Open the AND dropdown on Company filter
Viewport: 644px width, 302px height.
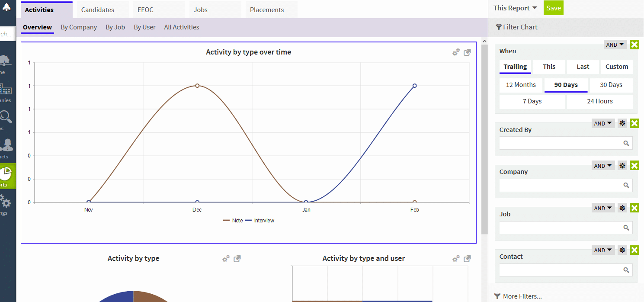603,166
